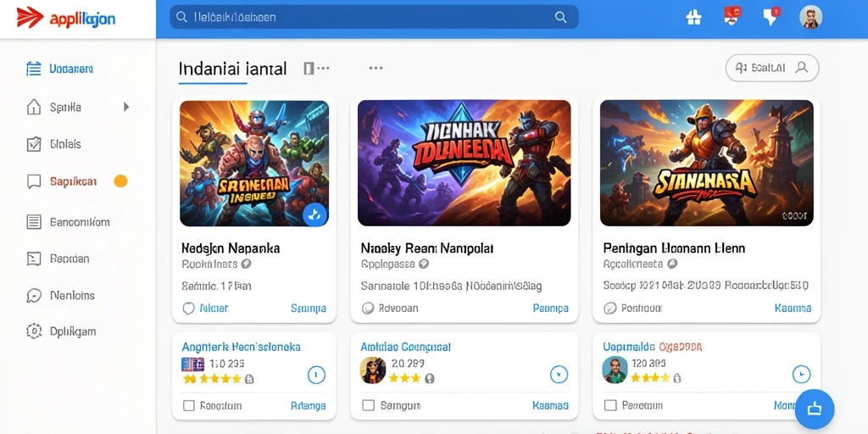The width and height of the screenshot is (868, 434).
Task: Click the terminal icon beside Repoden
Action: (34, 259)
